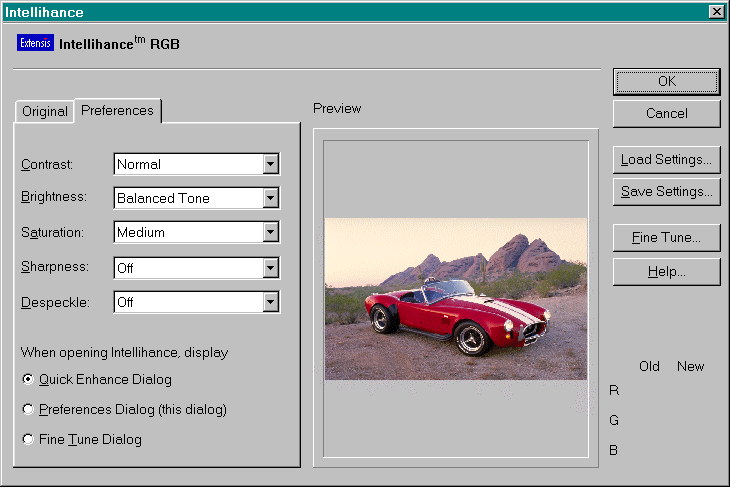Image resolution: width=730 pixels, height=487 pixels.
Task: Switch to the Original tab
Action: pyautogui.click(x=45, y=112)
